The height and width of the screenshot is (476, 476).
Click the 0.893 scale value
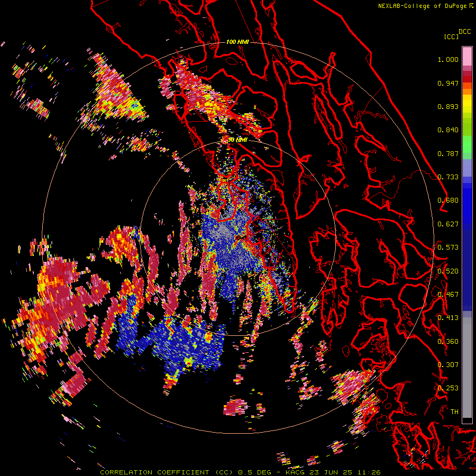tap(448, 106)
